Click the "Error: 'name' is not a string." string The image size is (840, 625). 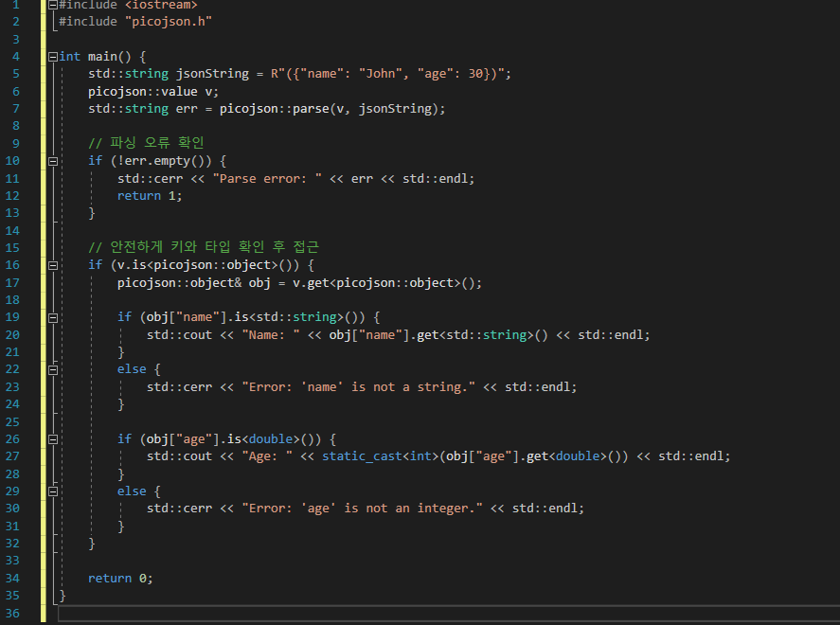358,386
